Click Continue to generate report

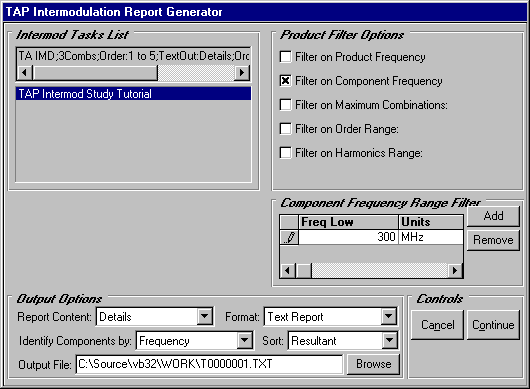click(493, 325)
